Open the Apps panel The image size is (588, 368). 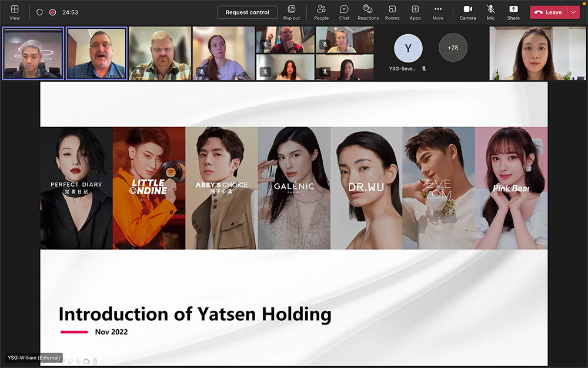pos(415,12)
